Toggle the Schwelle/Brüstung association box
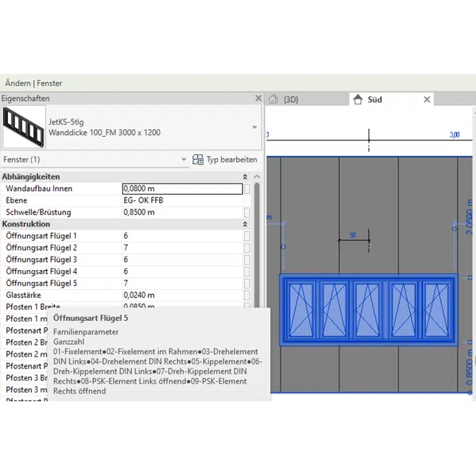Viewport: 476px width, 476px height. (247, 212)
